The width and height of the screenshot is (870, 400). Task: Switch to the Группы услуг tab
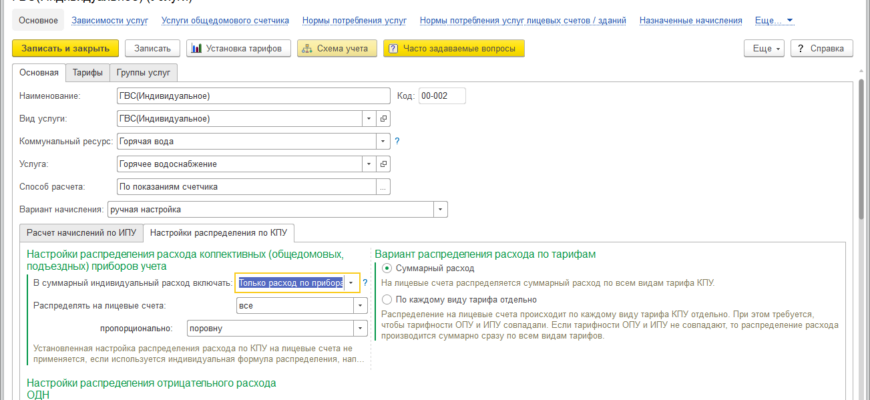[x=144, y=73]
